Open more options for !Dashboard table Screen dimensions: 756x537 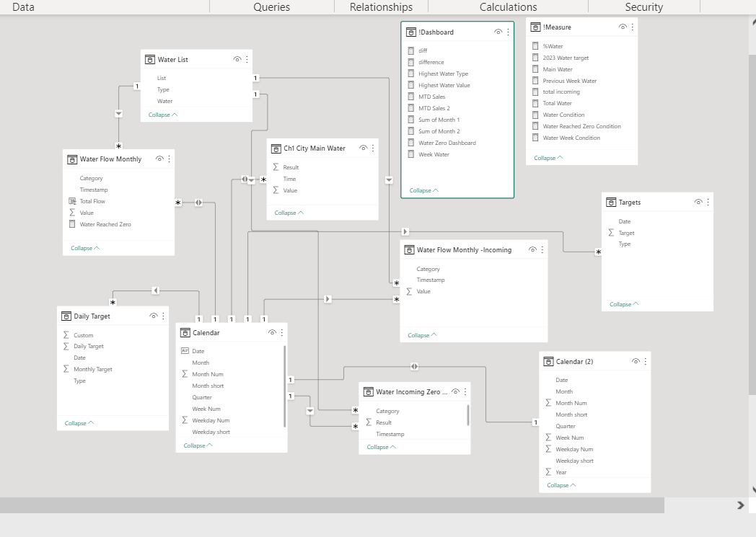coord(508,32)
